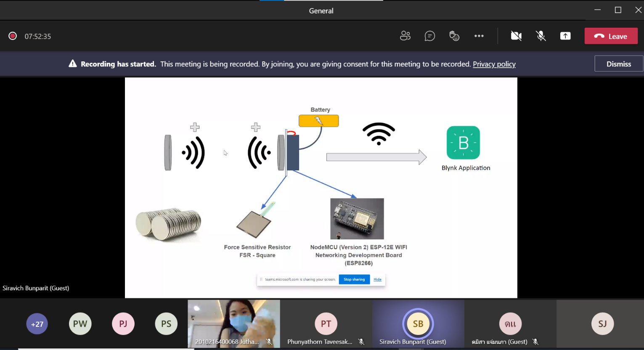Minimize the Teams meeting window
This screenshot has width=644, height=350.
point(597,10)
